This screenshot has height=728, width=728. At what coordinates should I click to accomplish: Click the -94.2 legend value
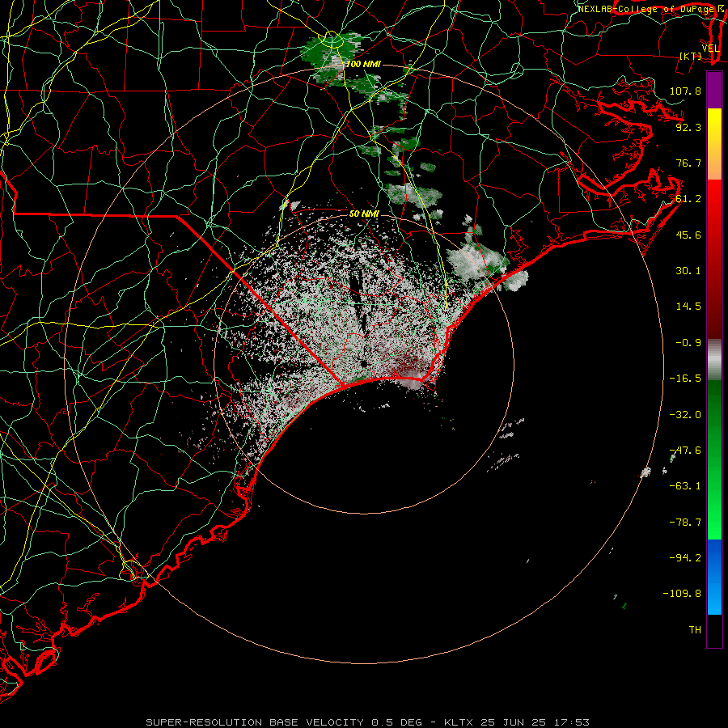(x=685, y=558)
